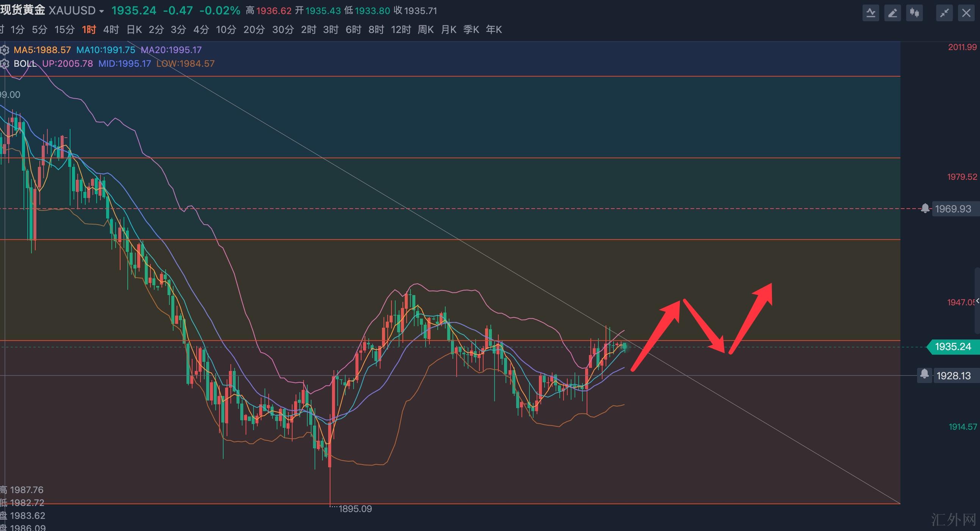Select the pencil drawing tool icon
The width and height of the screenshot is (980, 531).
click(892, 14)
